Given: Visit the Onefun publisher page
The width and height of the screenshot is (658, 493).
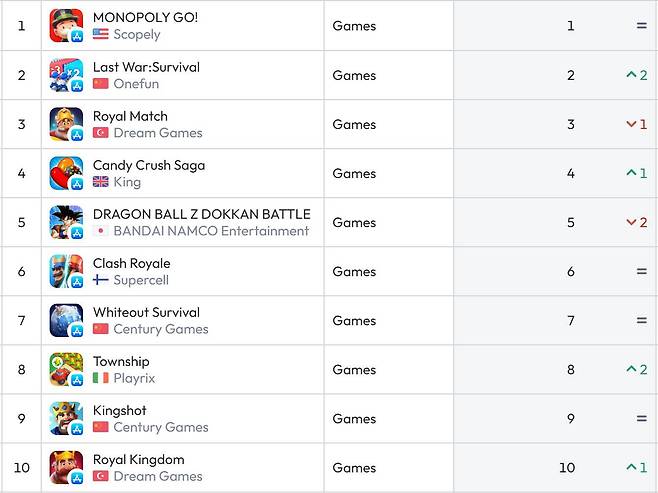Looking at the screenshot, I should coord(136,83).
